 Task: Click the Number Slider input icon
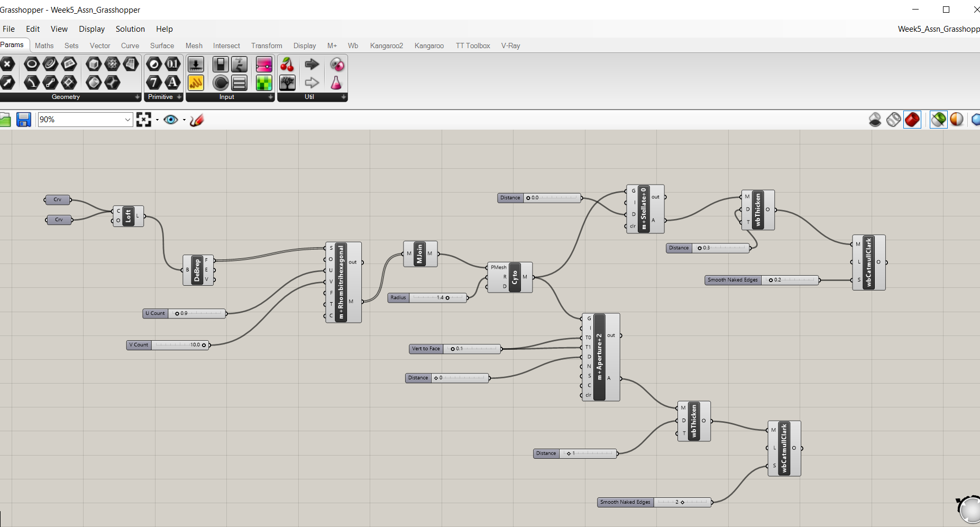196,65
